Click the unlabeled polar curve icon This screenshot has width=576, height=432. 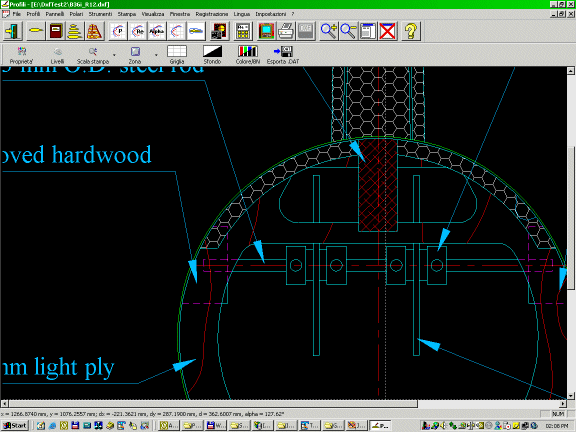pos(176,31)
